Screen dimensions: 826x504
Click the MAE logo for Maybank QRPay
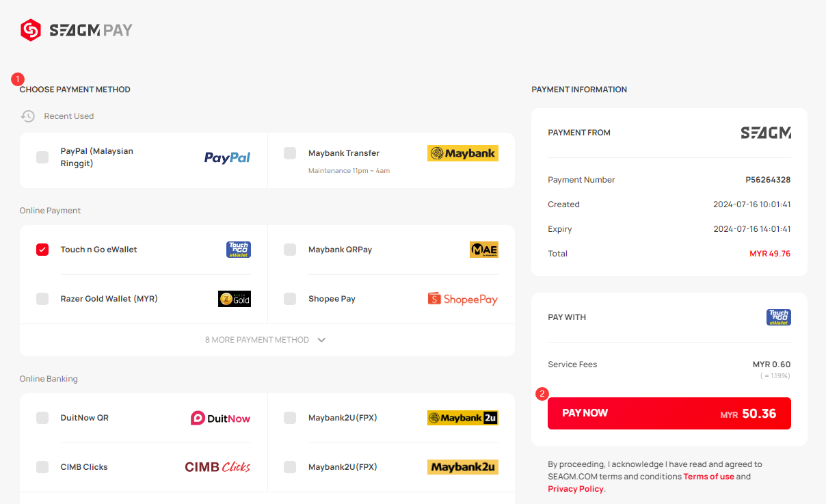click(x=484, y=250)
